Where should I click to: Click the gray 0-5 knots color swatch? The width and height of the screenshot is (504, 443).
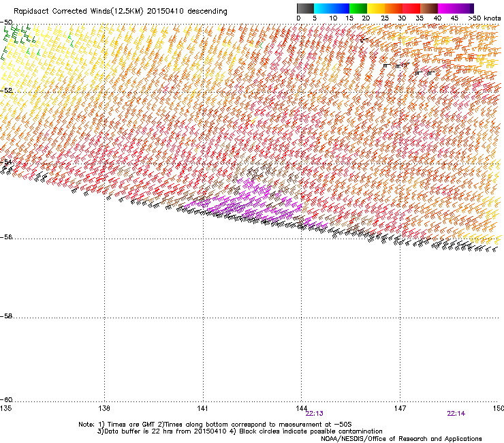305,8
